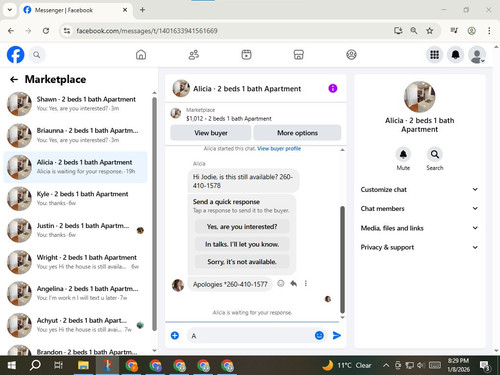500x375 pixels.
Task: Bookmark this page with the star icon
Action: (x=430, y=31)
